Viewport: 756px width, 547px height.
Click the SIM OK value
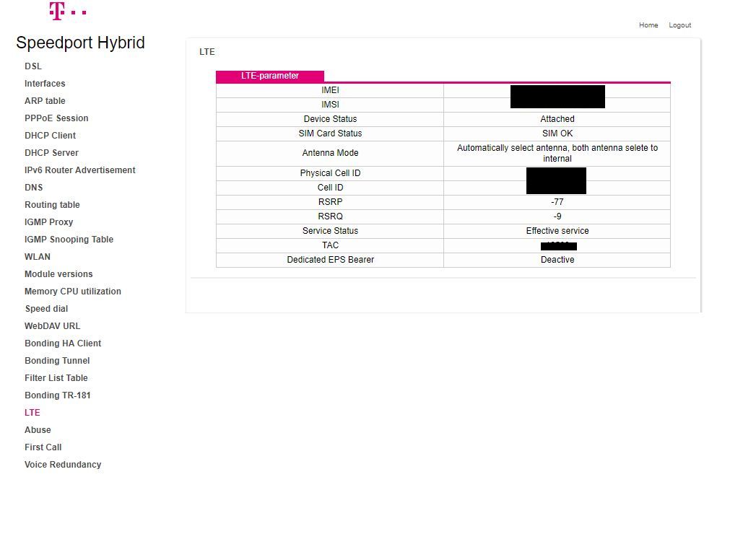point(557,134)
